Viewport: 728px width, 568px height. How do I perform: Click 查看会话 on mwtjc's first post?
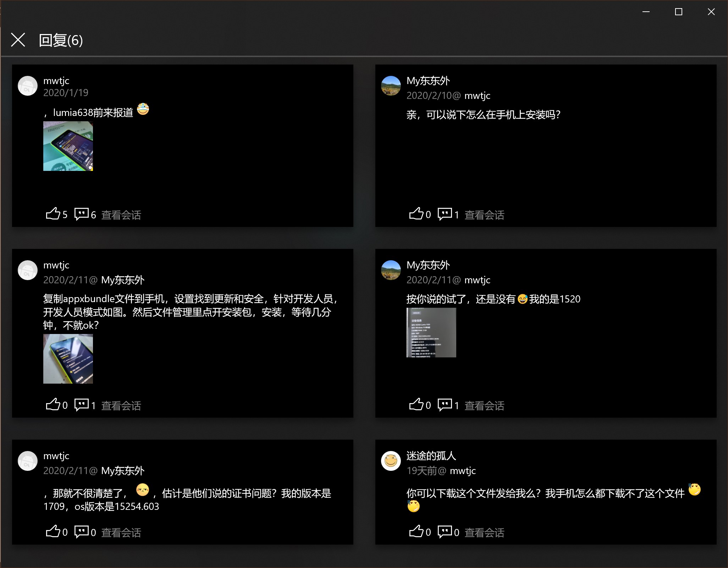121,215
